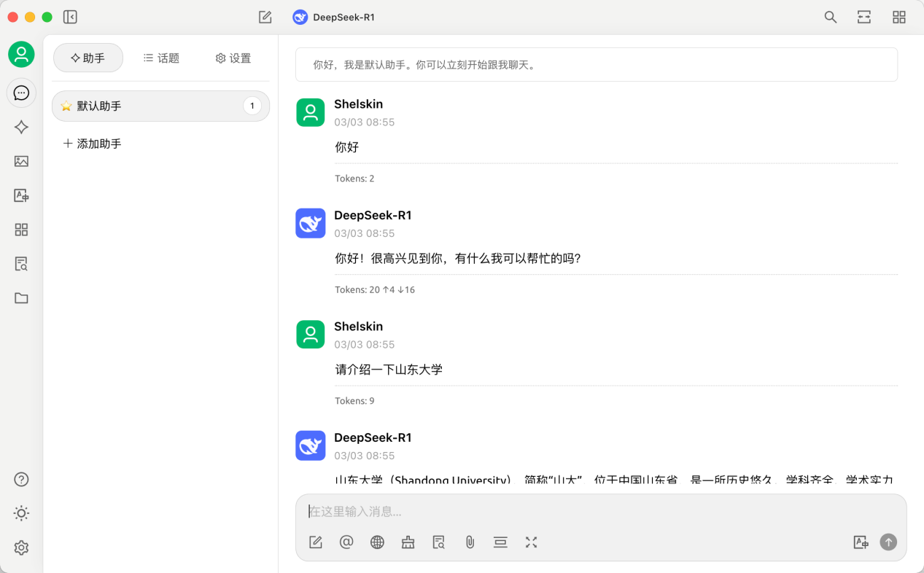Create new topic from the title bar
The width and height of the screenshot is (924, 573).
point(265,17)
